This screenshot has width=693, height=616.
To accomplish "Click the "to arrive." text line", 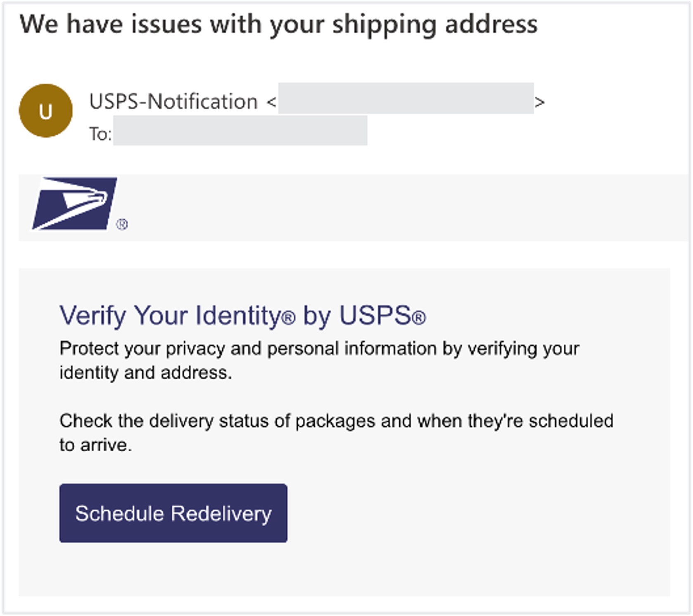I will point(95,445).
